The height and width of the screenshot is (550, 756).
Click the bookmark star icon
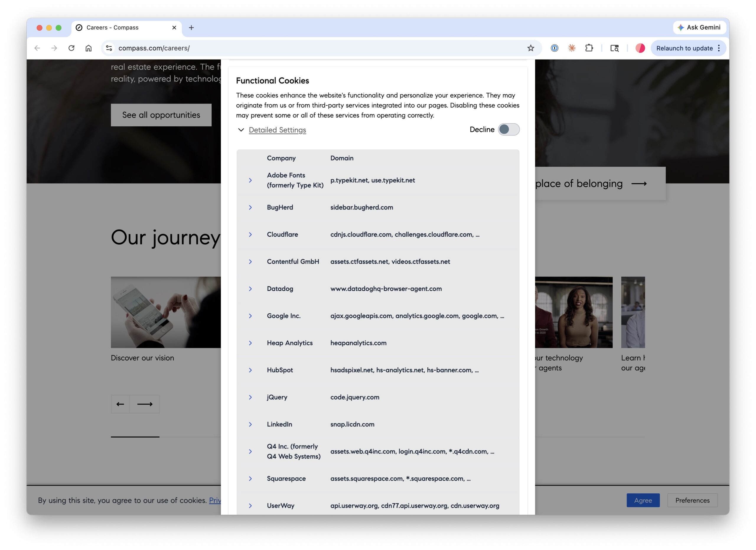click(x=531, y=48)
